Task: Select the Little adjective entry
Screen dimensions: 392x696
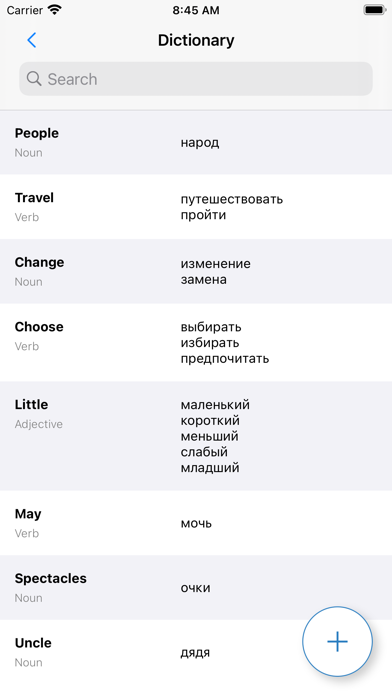Action: pos(196,436)
